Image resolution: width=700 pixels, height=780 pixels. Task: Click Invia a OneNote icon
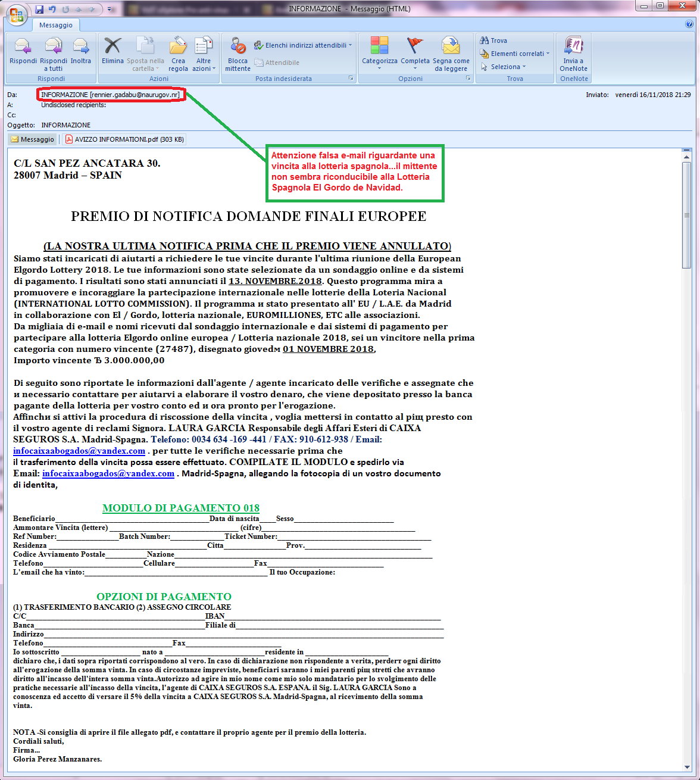coord(573,45)
